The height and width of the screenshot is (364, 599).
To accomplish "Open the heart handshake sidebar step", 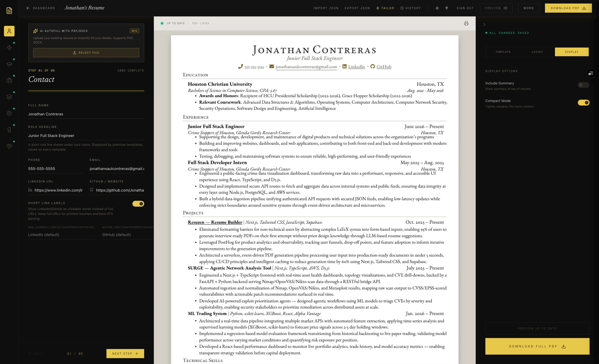I will click(x=9, y=146).
